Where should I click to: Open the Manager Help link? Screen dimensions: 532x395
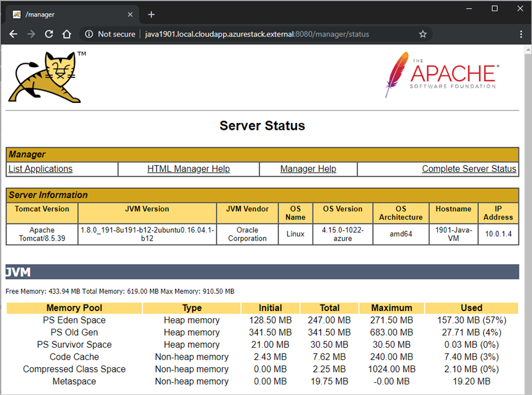(308, 169)
